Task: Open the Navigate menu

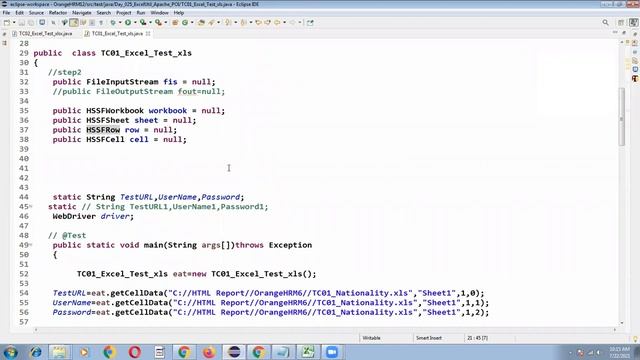Action: tap(82, 13)
